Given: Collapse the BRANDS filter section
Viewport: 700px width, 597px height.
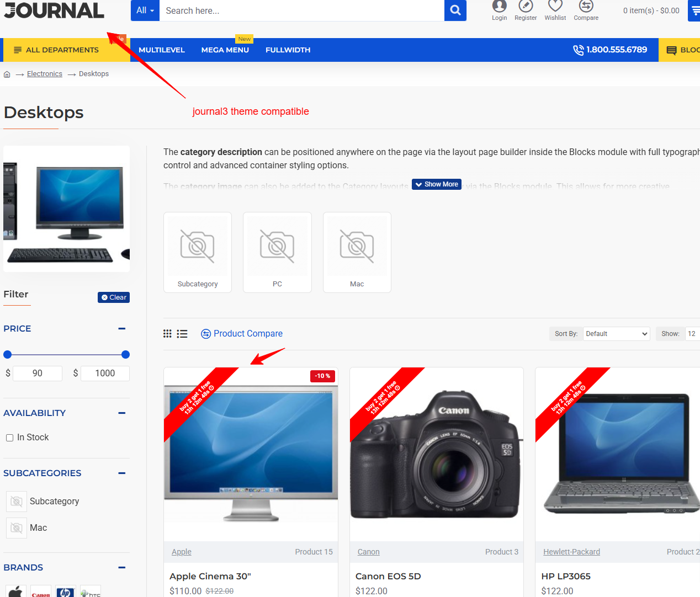Looking at the screenshot, I should [122, 567].
